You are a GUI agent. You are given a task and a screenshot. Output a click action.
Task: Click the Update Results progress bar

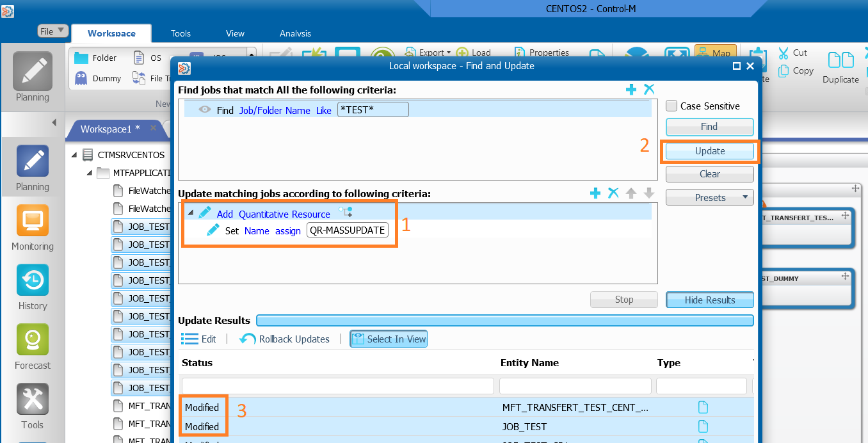pyautogui.click(x=505, y=320)
